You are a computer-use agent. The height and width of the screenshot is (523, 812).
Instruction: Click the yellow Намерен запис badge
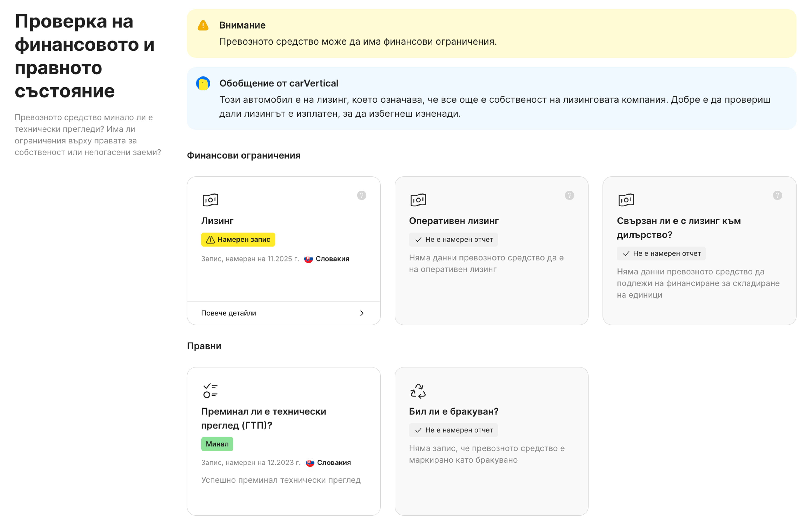(238, 239)
